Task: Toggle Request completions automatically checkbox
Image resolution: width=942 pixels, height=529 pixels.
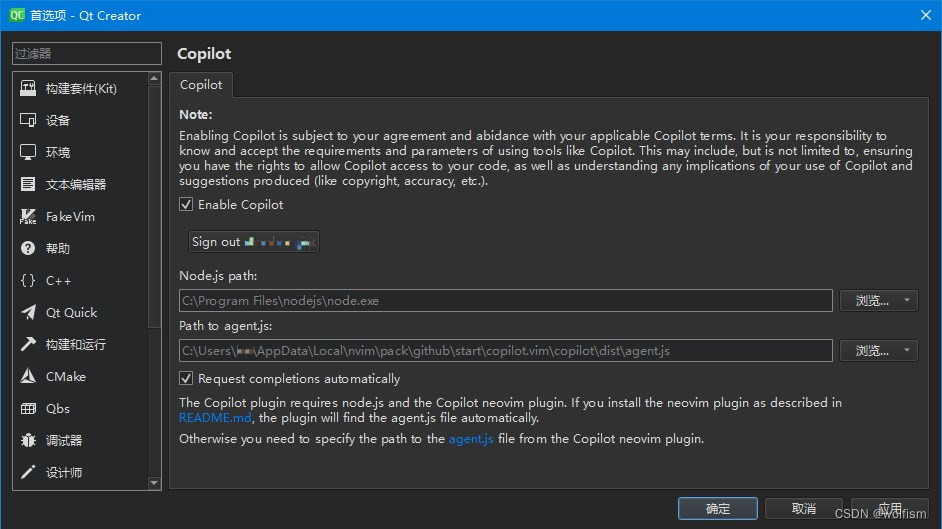Action: point(186,378)
